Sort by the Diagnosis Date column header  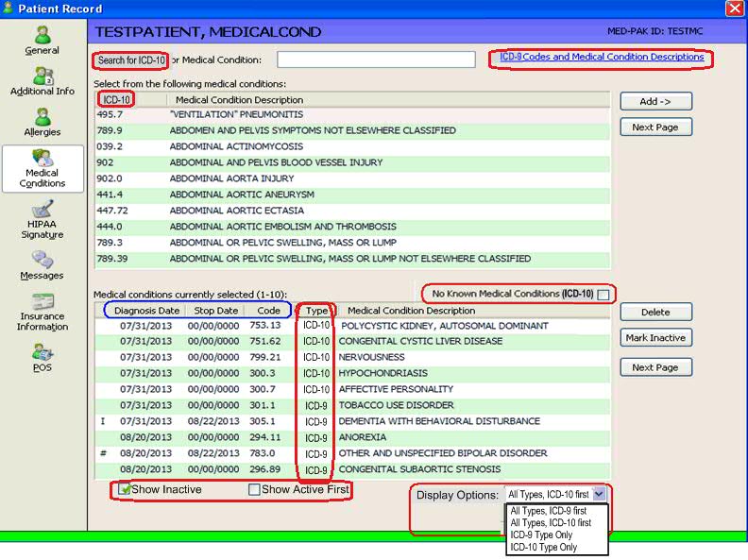pos(146,311)
